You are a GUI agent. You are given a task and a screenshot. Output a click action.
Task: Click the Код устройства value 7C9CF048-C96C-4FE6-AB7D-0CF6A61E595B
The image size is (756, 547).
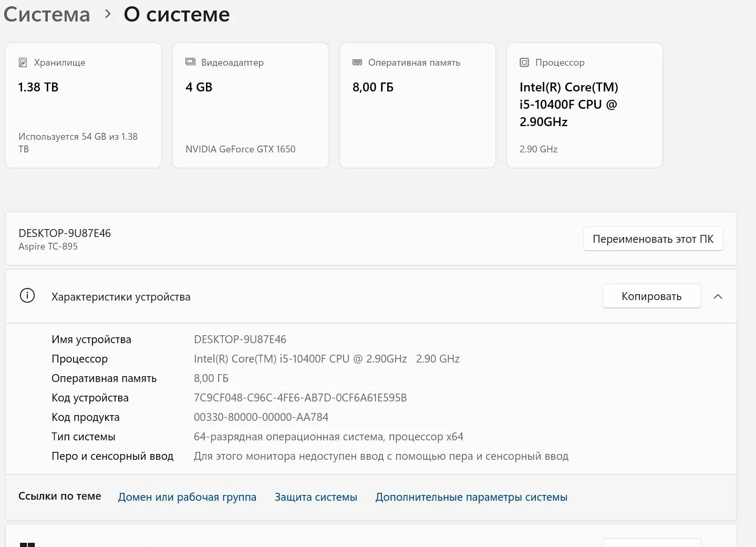tap(301, 398)
